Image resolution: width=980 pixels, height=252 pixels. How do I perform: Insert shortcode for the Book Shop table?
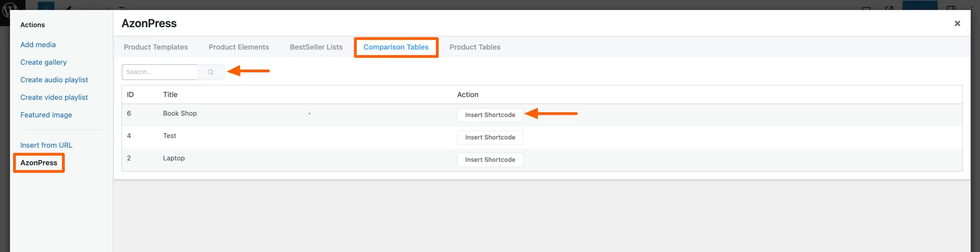pos(490,115)
